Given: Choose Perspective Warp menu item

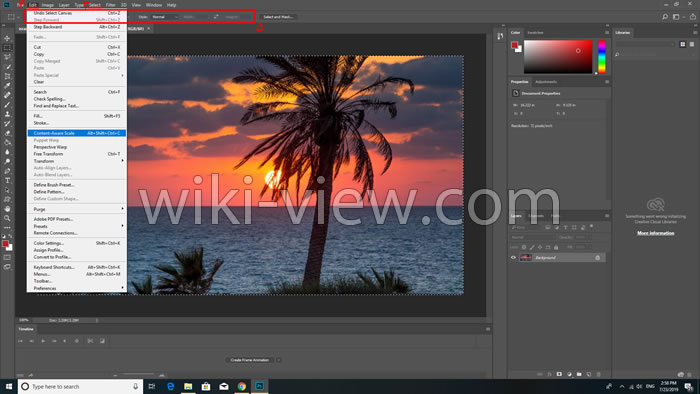Looking at the screenshot, I should [77, 147].
